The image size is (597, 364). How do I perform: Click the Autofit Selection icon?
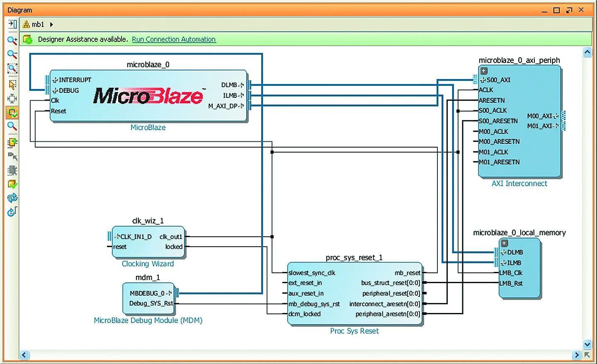[x=12, y=98]
